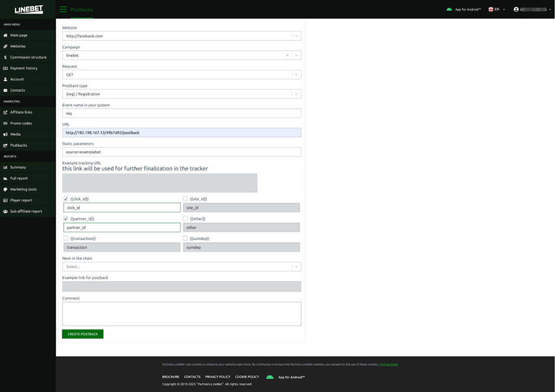
Task: Click the flag icon beside EN
Action: coord(491,9)
